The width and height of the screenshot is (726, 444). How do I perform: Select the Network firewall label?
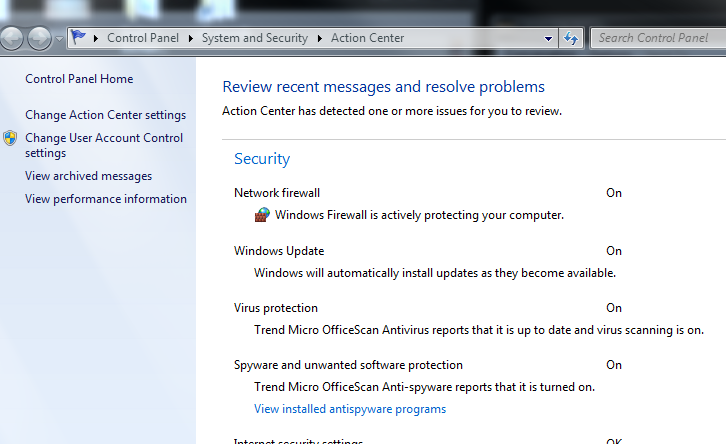tap(277, 193)
